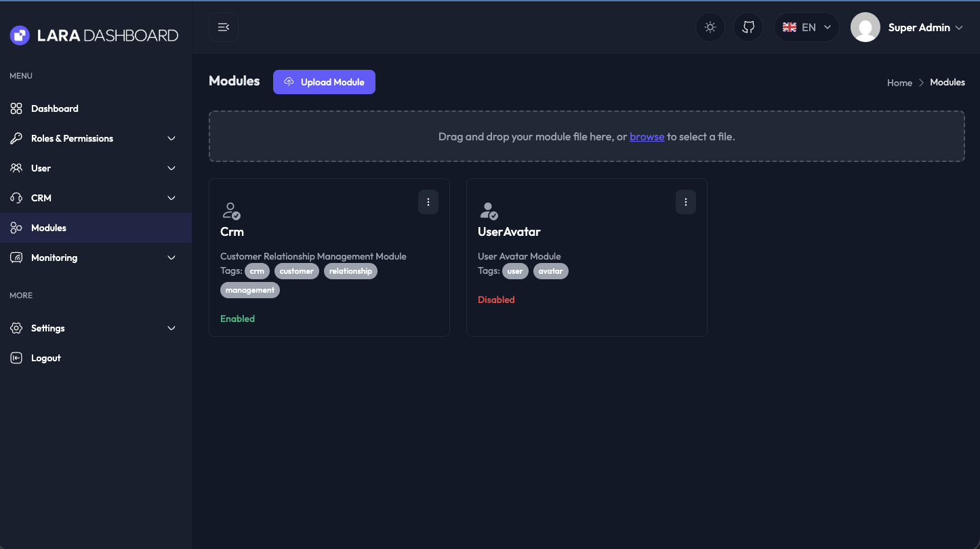Select Logout in the sidebar
The image size is (980, 549).
pos(45,358)
